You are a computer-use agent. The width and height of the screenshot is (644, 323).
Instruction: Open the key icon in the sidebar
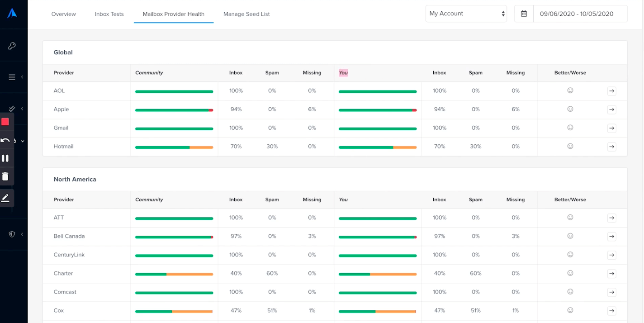[x=12, y=46]
